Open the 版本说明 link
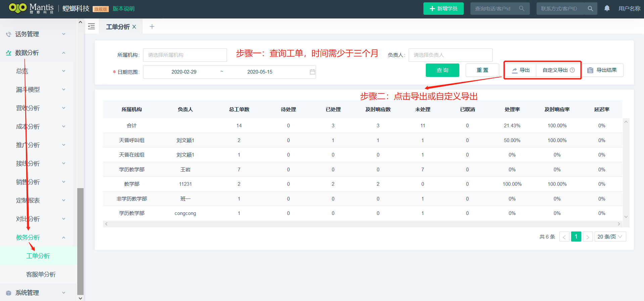This screenshot has width=644, height=301. click(124, 9)
